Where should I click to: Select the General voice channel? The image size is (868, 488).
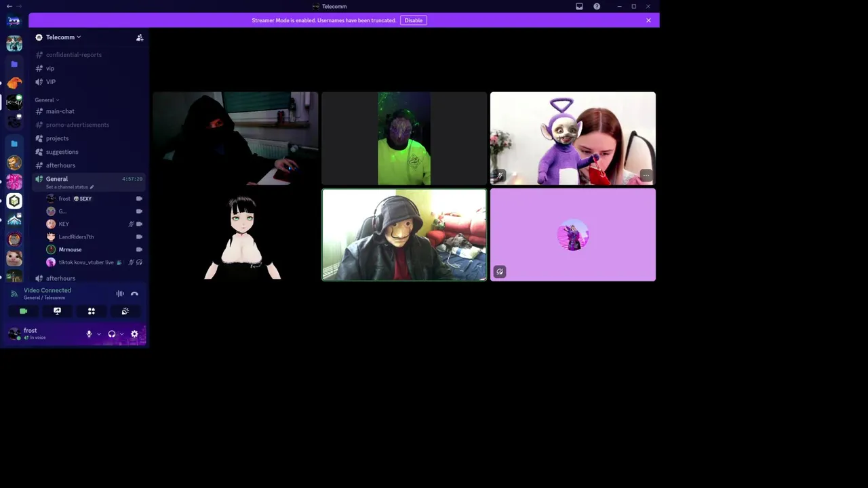pyautogui.click(x=57, y=179)
